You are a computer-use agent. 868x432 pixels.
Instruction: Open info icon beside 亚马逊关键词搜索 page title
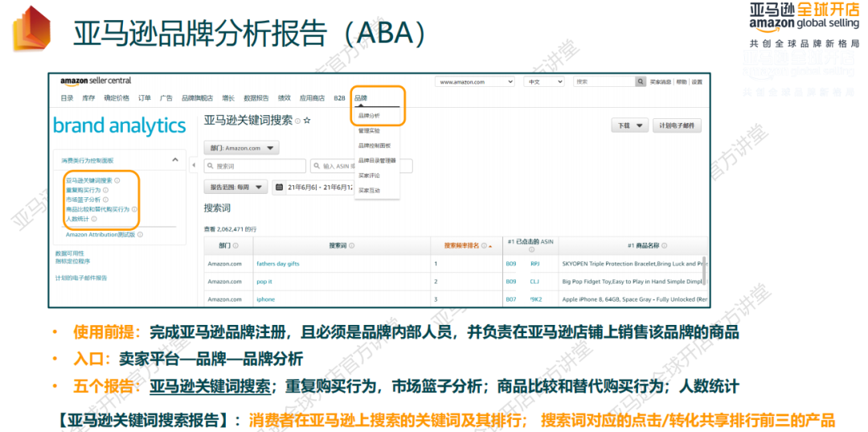tap(298, 121)
